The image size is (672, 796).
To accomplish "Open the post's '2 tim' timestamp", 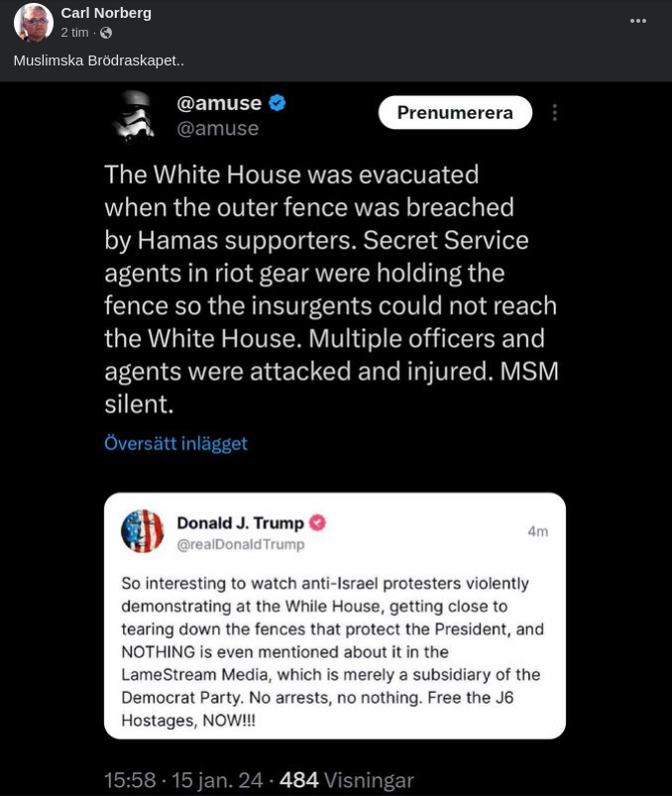I will pyautogui.click(x=74, y=33).
